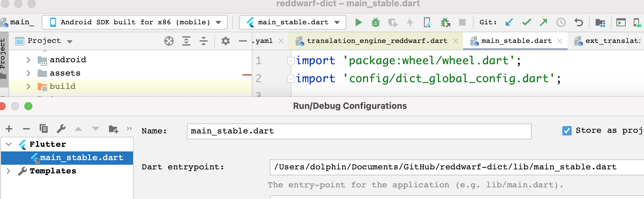Expand the Templates node
This screenshot has width=644, height=199.
click(9, 171)
